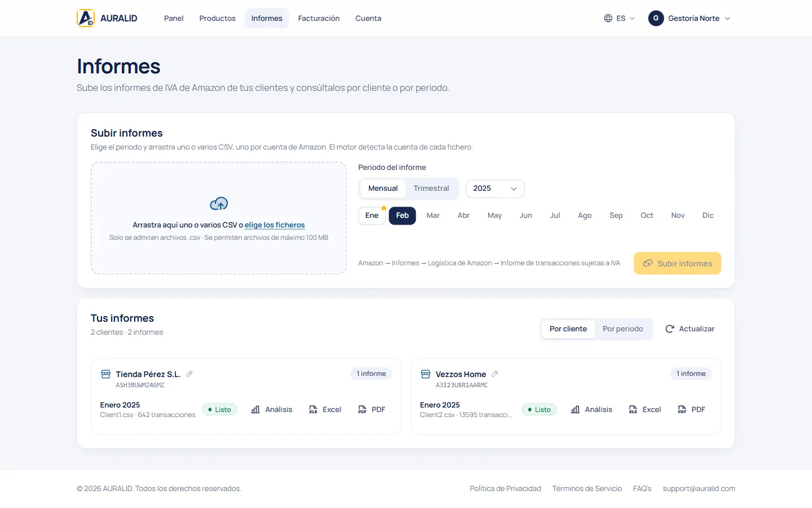
Task: Click the AURALID logo icon
Action: (86, 18)
